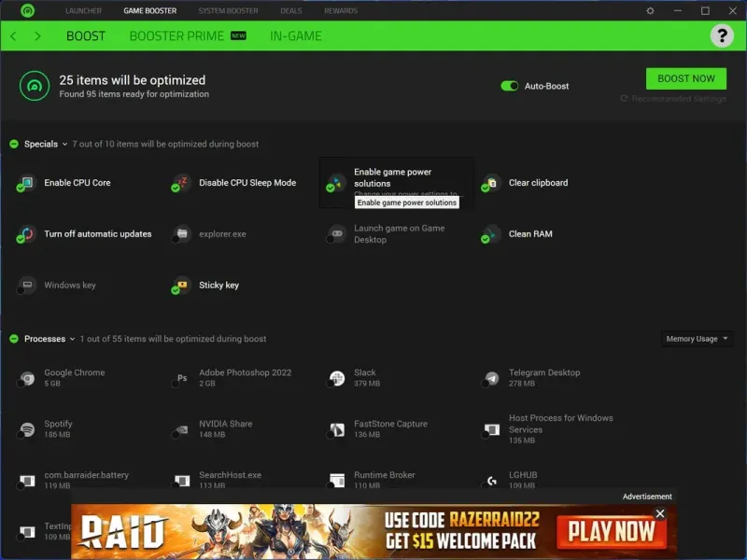The width and height of the screenshot is (747, 560).
Task: Click the LGHUB process icon
Action: pos(490,481)
